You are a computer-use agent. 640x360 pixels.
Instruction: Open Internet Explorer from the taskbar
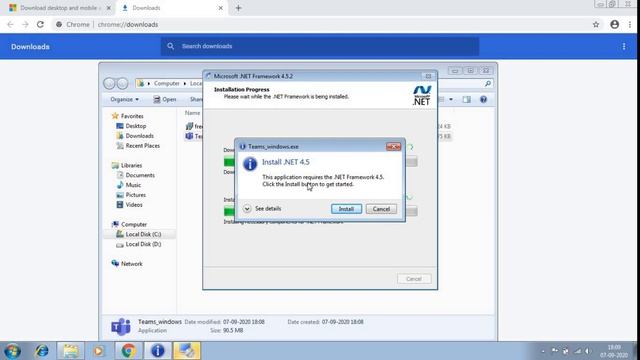42,351
